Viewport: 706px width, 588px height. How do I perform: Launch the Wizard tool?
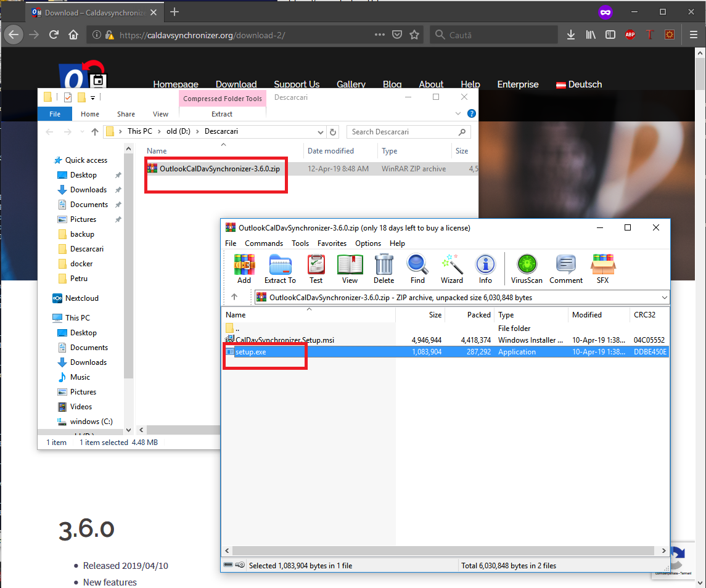click(x=451, y=269)
